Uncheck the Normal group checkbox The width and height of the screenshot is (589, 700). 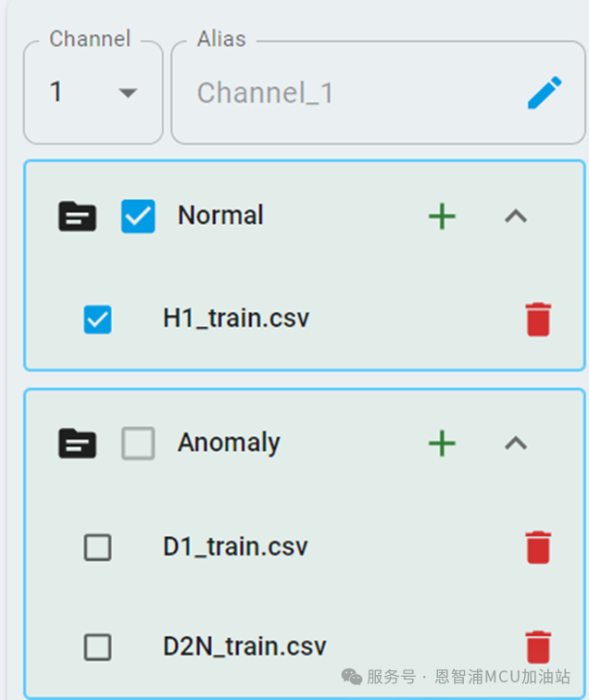pyautogui.click(x=138, y=217)
